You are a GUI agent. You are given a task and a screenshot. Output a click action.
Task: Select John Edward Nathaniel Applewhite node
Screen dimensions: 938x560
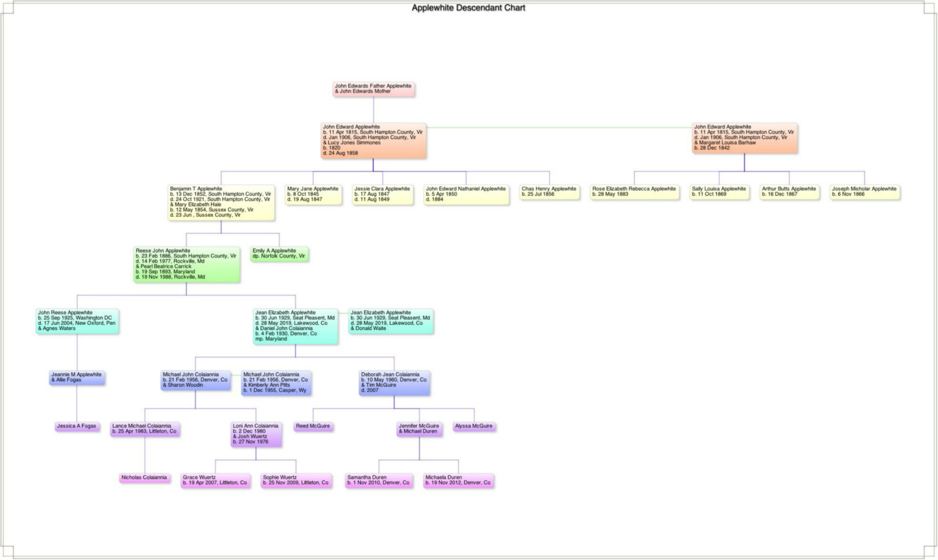pyautogui.click(x=466, y=194)
